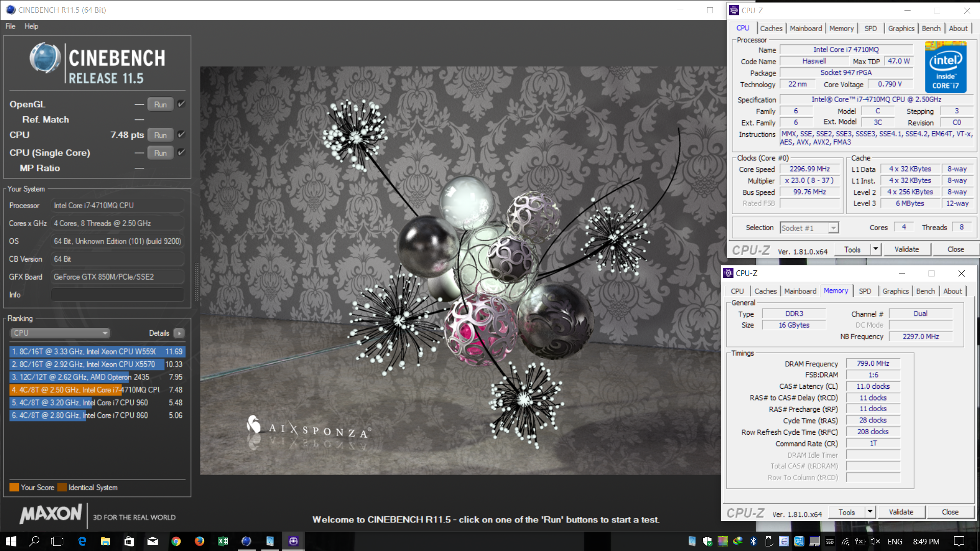Select the Xeon W5590 ranking row

(x=97, y=352)
